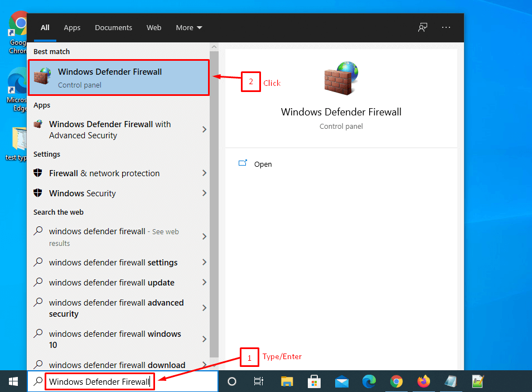Screen dimensions: 532x392
Task: Open Windows Defender Firewall best match result
Action: 119,78
